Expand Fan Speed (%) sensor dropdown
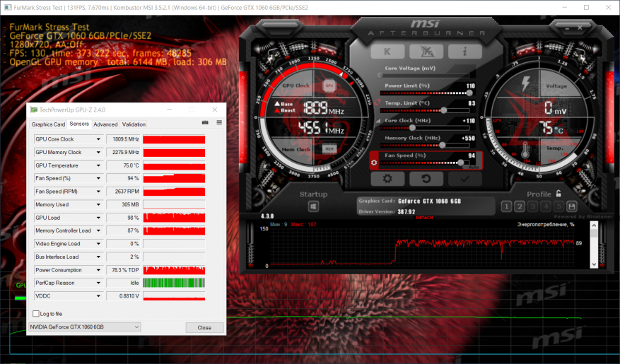 [98, 178]
